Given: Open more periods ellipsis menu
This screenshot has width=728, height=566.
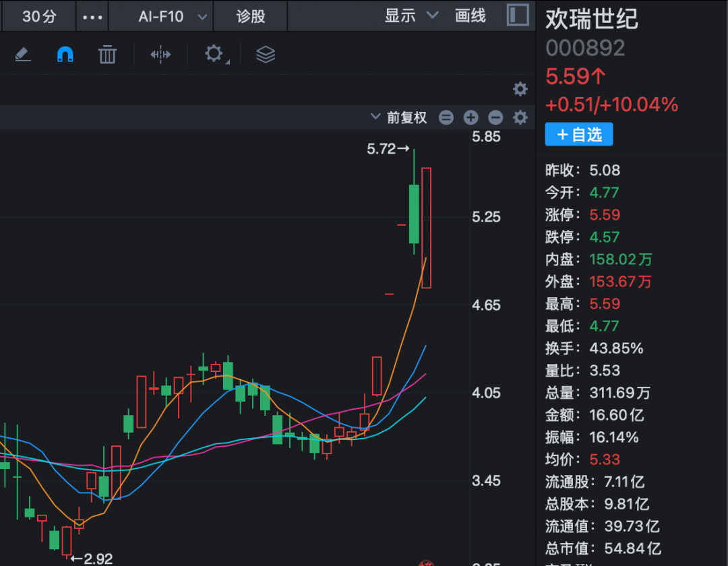Looking at the screenshot, I should (92, 17).
